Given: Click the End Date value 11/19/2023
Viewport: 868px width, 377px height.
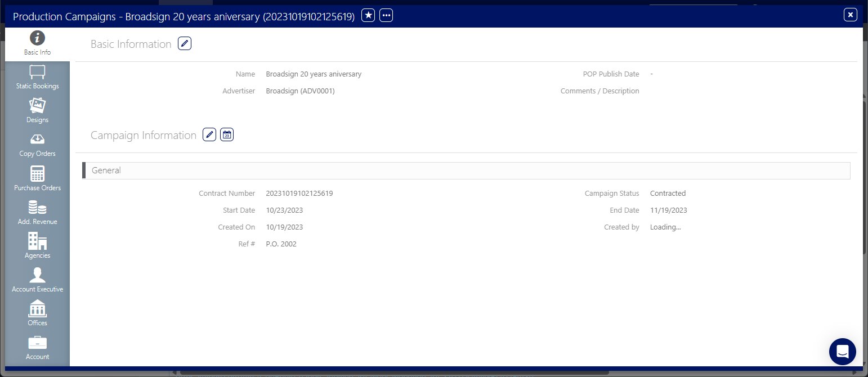Looking at the screenshot, I should [669, 210].
